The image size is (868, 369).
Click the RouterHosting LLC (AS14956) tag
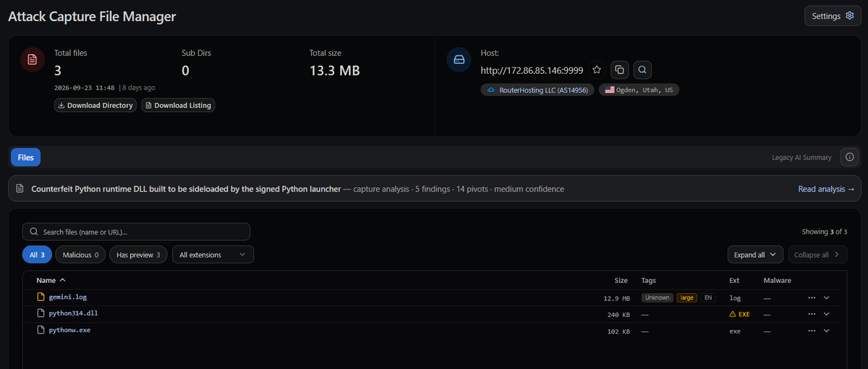[x=537, y=90]
